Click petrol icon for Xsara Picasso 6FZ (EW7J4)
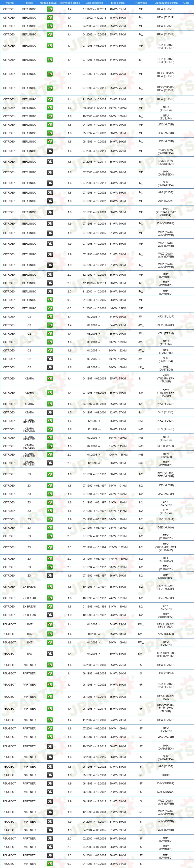Screen dimensions: 194x868 click(x=50, y=446)
